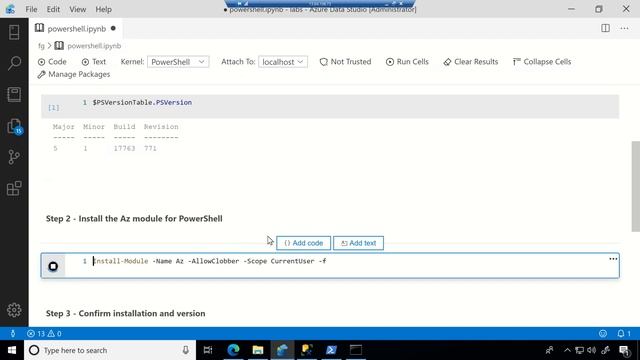Toggle the Not Trusted notebook state
Screen dimensions: 640x360
coord(345,62)
